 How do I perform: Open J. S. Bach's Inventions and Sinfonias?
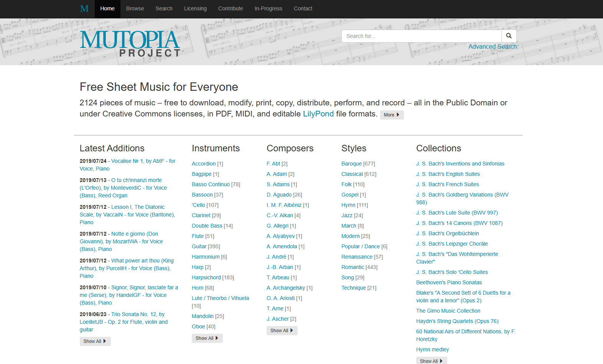[460, 164]
